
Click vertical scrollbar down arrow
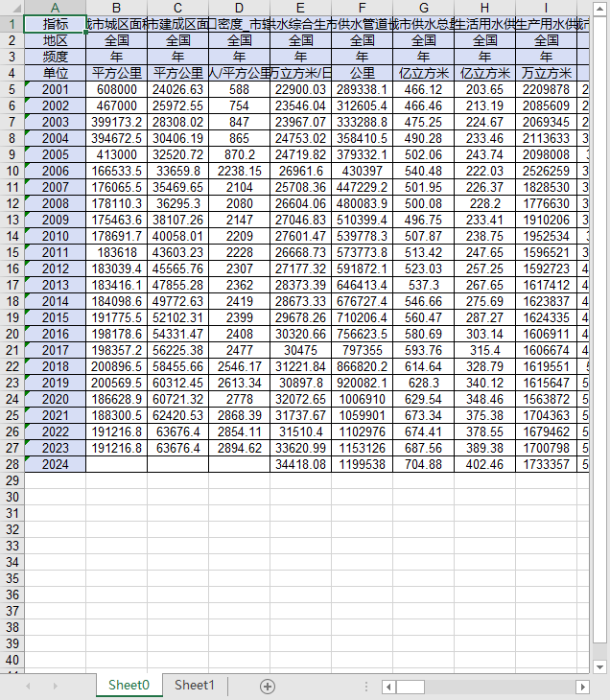600,667
